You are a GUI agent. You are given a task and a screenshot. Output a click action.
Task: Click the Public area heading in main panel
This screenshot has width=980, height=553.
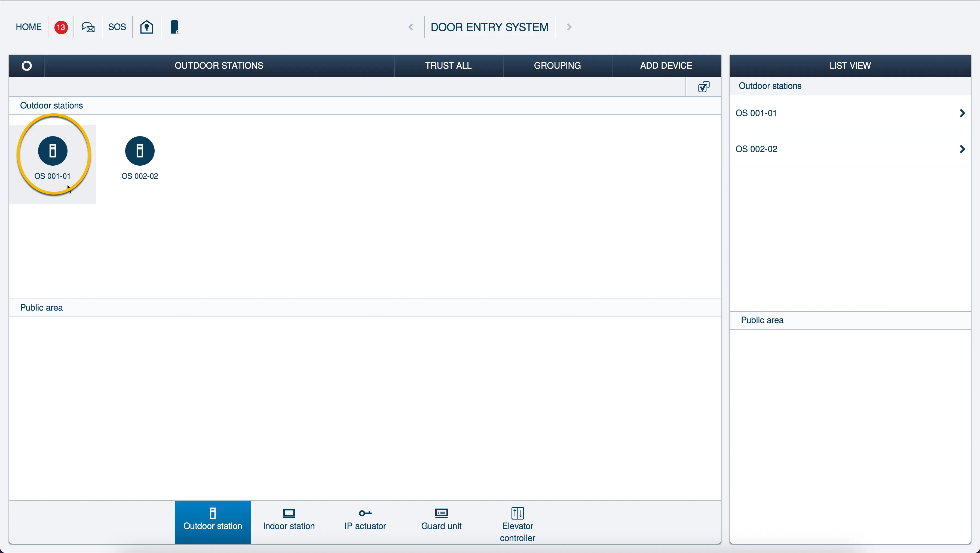[x=41, y=308]
